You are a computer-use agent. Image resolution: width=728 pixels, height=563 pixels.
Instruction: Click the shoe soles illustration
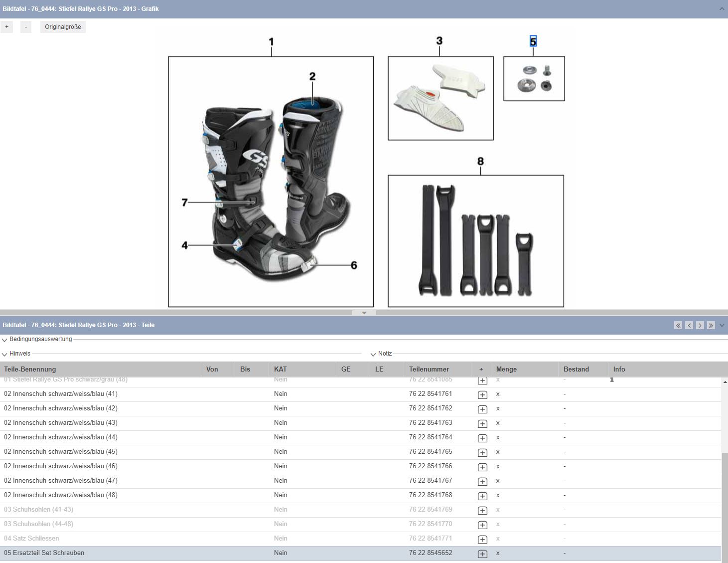click(440, 98)
